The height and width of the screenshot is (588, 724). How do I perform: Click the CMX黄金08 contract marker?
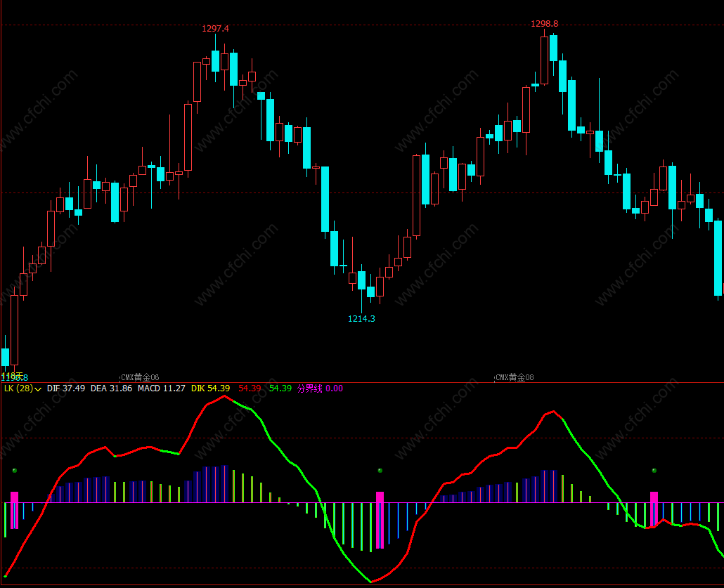tap(515, 377)
